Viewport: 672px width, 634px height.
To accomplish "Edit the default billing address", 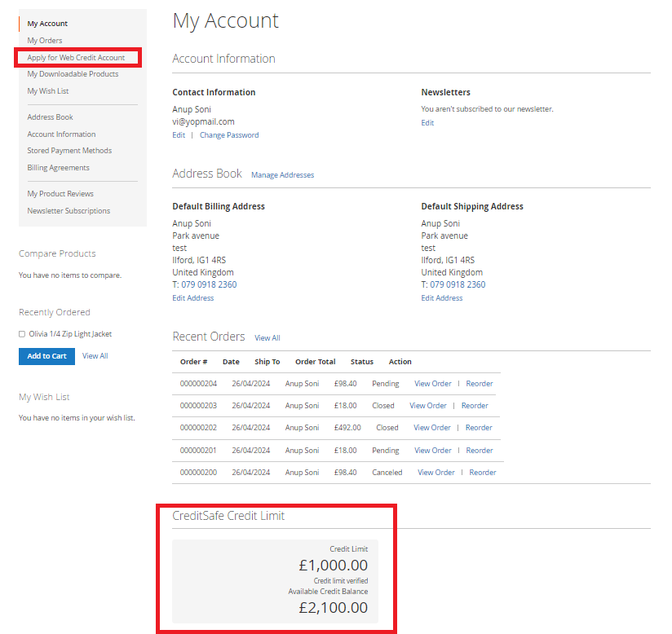I will [193, 298].
